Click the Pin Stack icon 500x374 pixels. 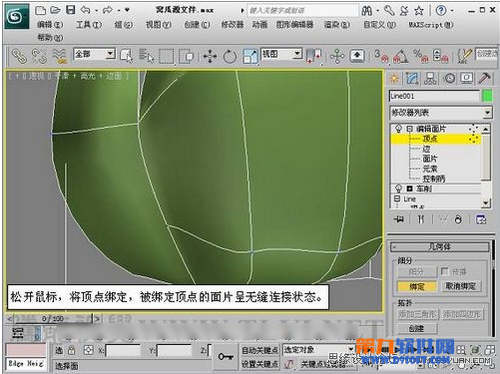(399, 219)
